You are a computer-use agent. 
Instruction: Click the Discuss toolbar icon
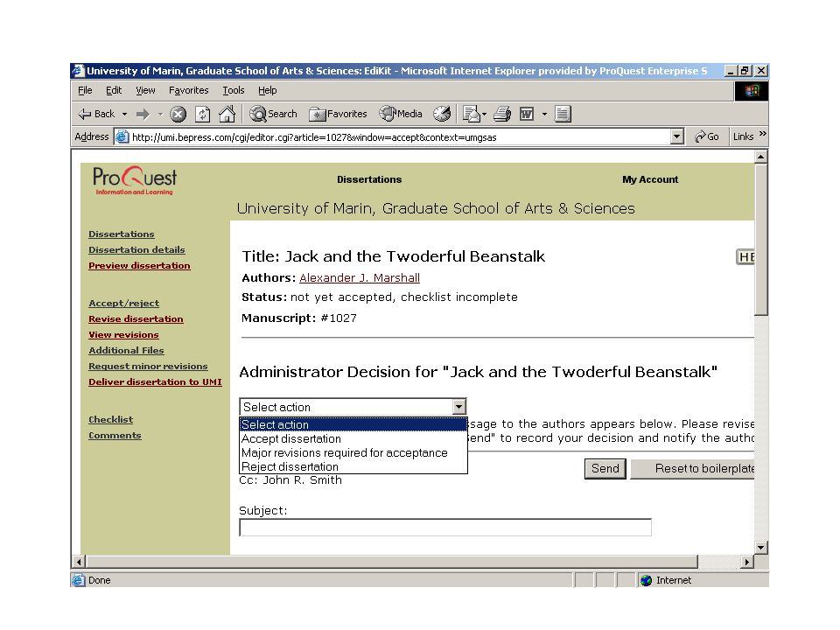[x=563, y=114]
